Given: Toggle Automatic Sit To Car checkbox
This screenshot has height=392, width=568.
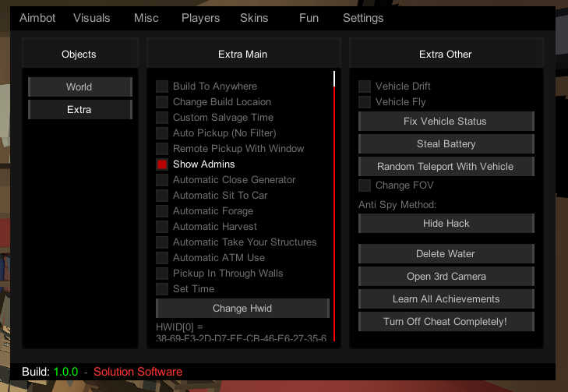Looking at the screenshot, I should (x=162, y=196).
